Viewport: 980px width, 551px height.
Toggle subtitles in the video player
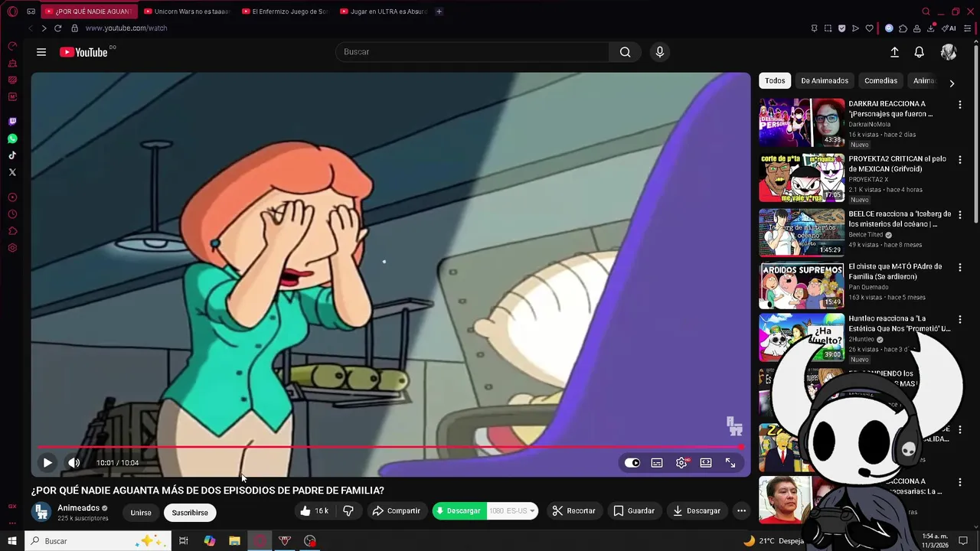(x=657, y=463)
